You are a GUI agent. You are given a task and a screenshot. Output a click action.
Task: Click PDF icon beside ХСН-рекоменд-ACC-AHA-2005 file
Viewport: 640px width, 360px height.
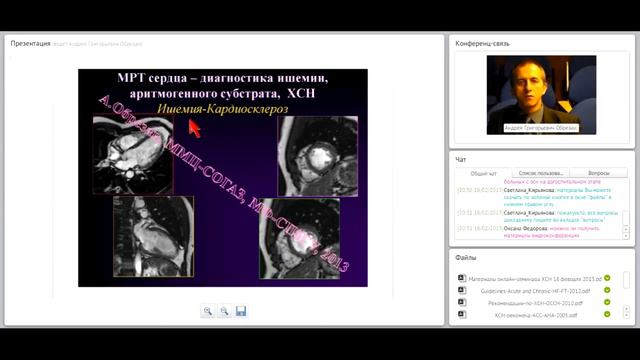pyautogui.click(x=462, y=314)
